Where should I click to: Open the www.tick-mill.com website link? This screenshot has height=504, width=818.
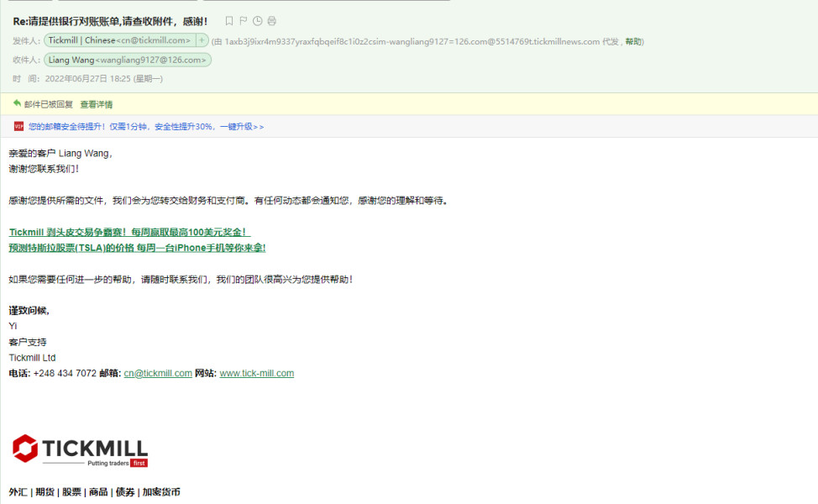point(256,373)
